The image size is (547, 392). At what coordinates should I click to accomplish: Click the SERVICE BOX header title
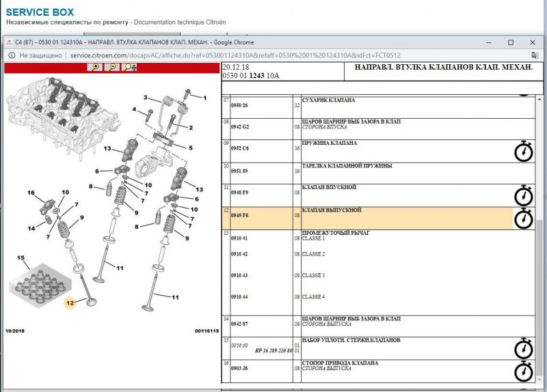click(40, 12)
